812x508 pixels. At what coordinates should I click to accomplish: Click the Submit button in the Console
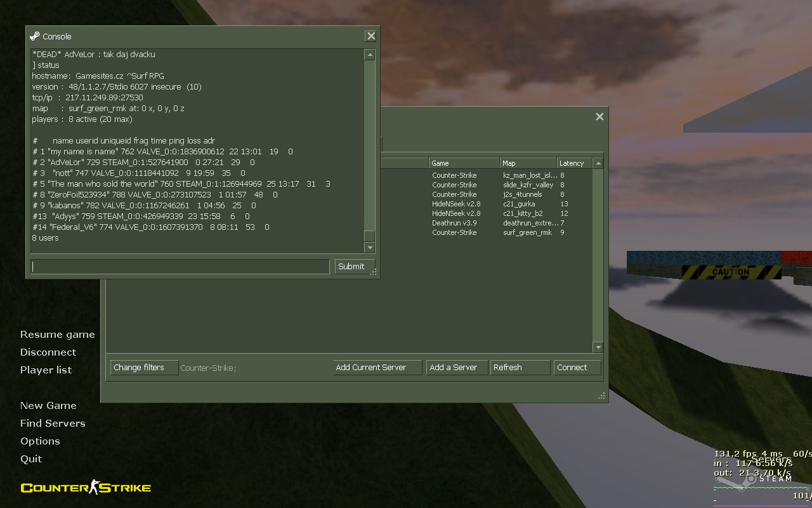(354, 267)
